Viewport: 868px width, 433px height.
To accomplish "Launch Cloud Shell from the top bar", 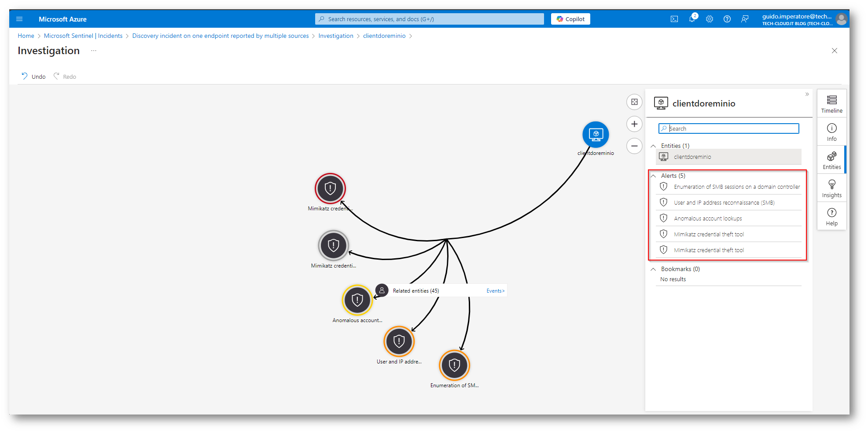I will [674, 19].
